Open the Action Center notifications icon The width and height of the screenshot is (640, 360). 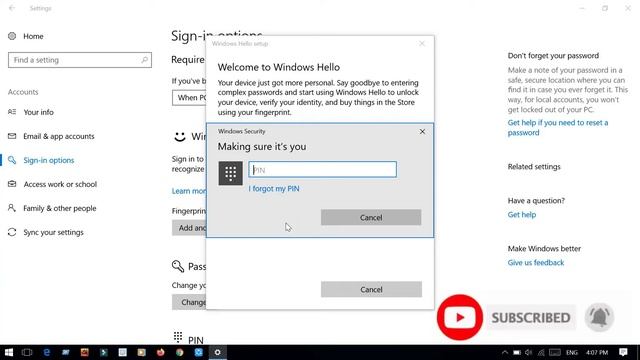623,352
